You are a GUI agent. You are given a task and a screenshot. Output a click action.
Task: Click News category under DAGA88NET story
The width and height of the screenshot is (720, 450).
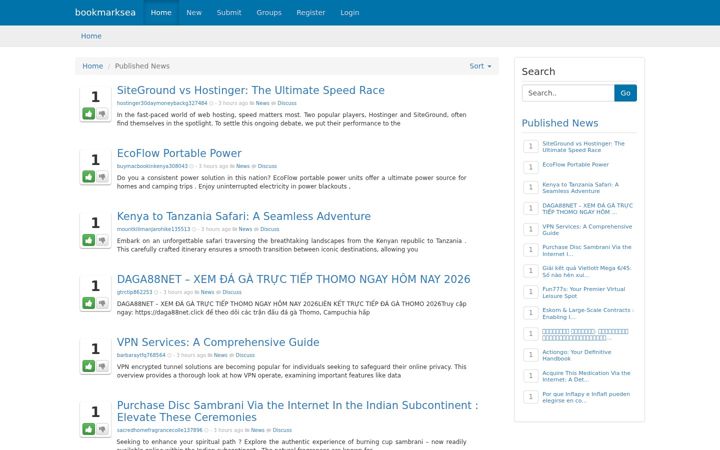[207, 292]
